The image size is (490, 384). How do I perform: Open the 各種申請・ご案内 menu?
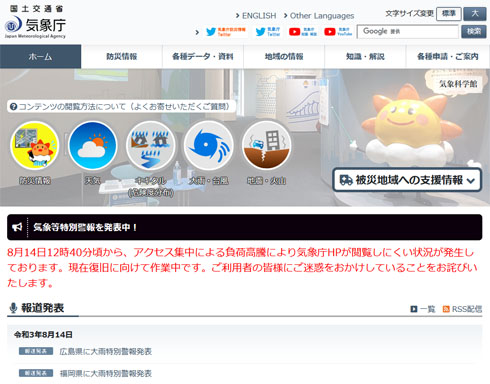click(x=448, y=56)
